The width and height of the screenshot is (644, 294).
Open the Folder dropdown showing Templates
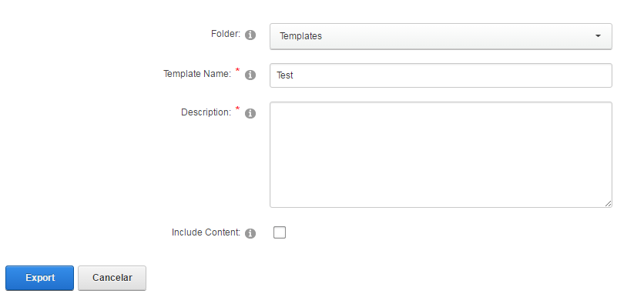click(441, 36)
